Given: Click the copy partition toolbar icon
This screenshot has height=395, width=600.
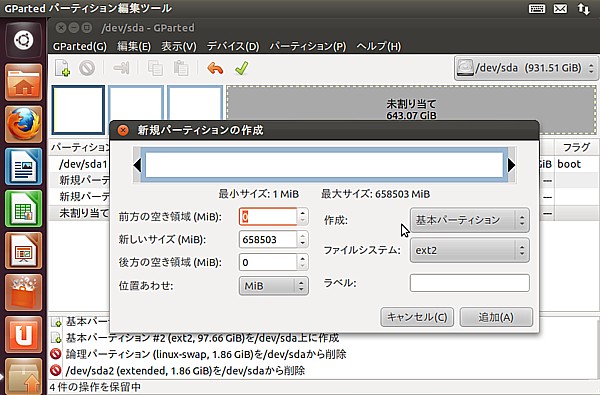Looking at the screenshot, I should click(x=155, y=68).
